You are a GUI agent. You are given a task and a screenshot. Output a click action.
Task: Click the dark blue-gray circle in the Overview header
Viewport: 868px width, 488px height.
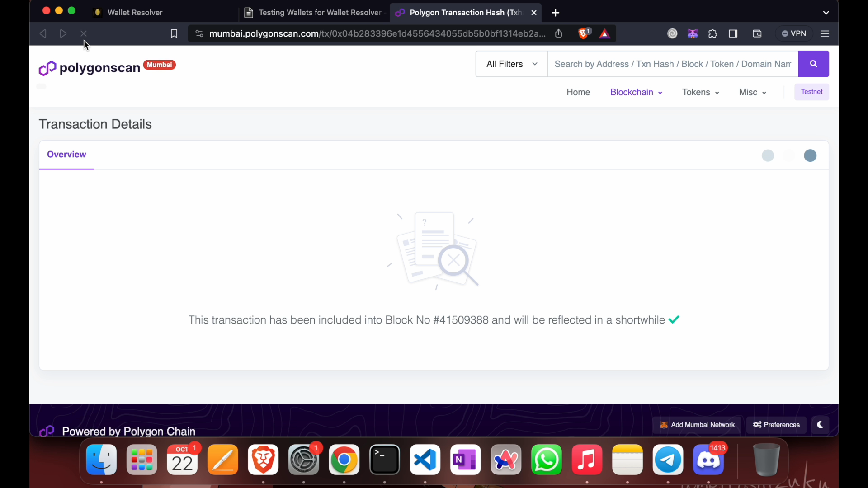[x=810, y=155]
